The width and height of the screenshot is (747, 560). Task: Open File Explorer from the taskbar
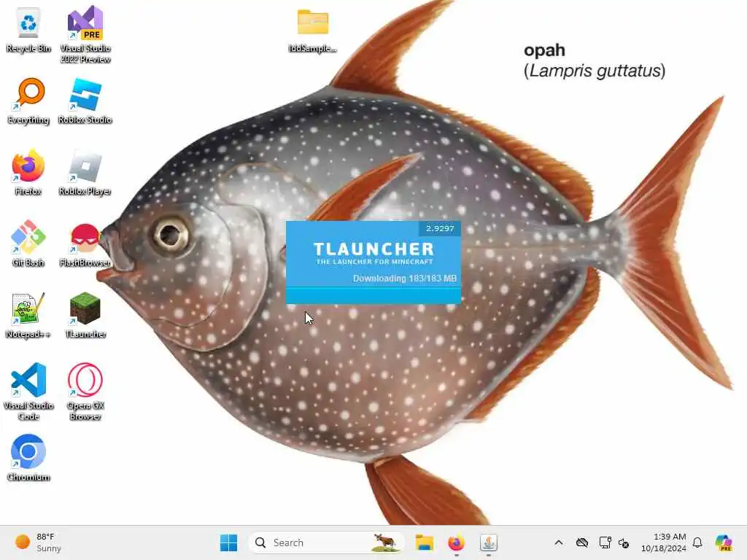coord(424,542)
